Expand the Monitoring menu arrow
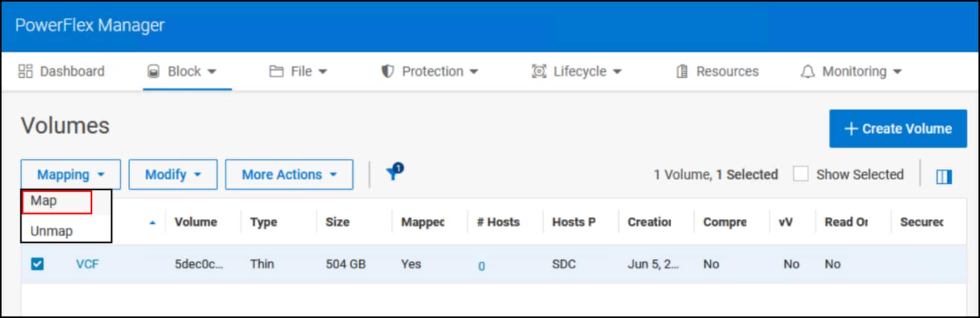This screenshot has height=318, width=980. point(898,72)
